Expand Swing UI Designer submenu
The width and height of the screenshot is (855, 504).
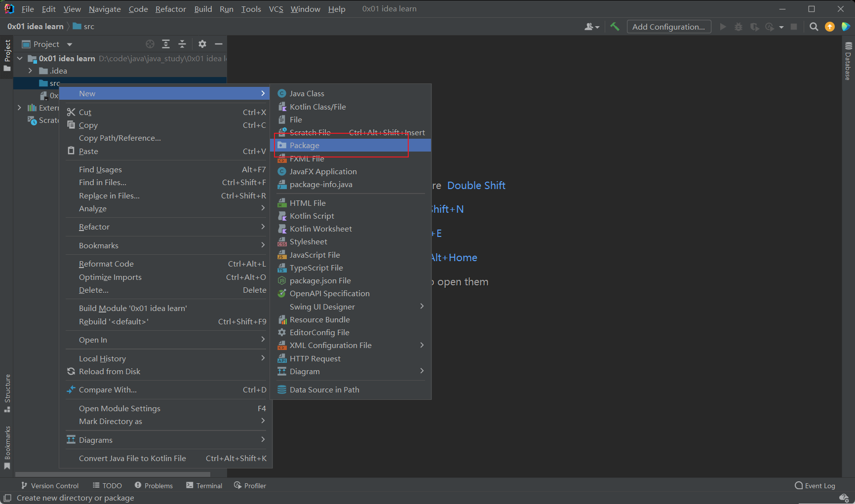point(350,307)
